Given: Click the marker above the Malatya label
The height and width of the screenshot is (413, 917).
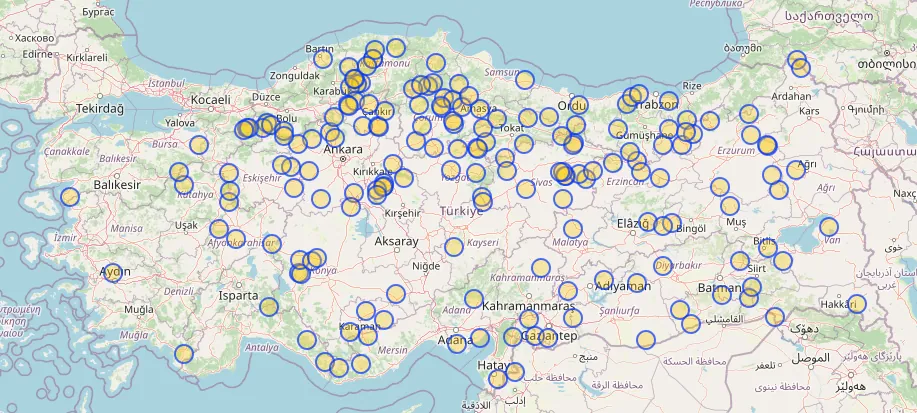Looking at the screenshot, I should (x=573, y=229).
